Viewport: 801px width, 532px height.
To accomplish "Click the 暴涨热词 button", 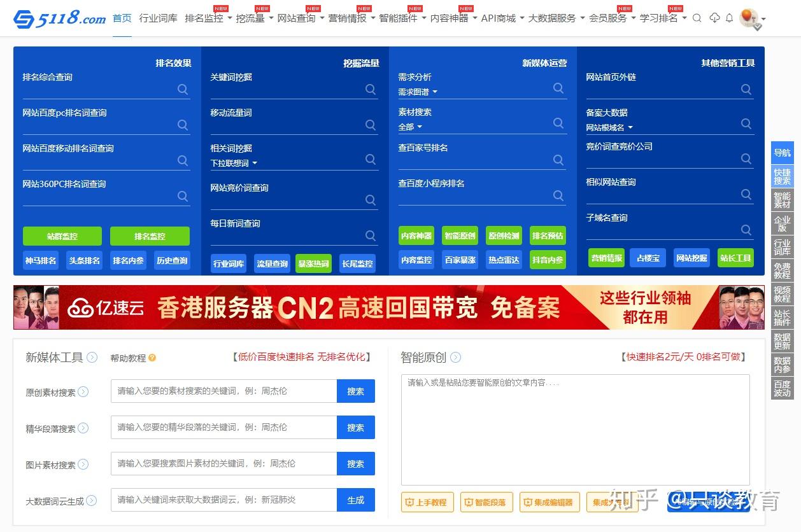I will [x=313, y=263].
